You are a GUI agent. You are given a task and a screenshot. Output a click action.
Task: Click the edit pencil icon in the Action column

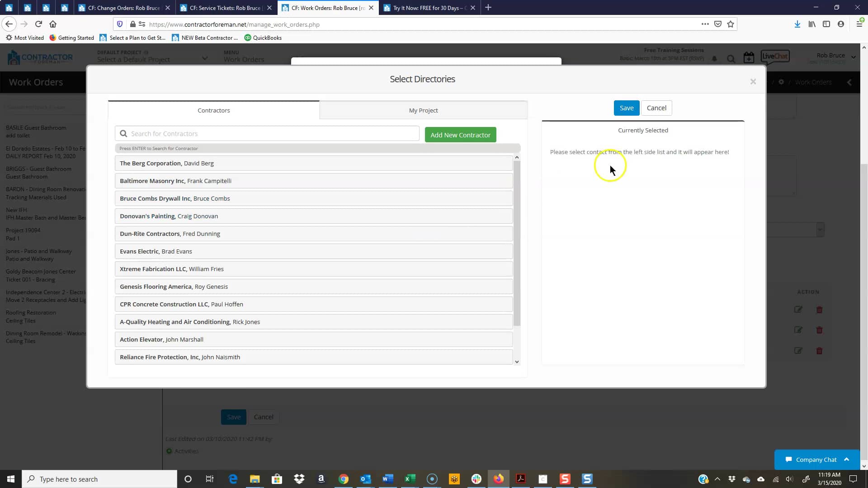[798, 310]
